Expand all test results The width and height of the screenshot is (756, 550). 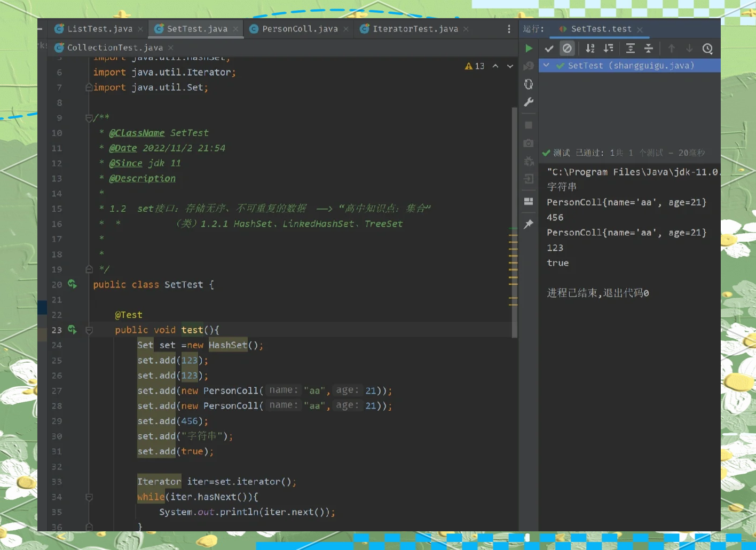(631, 49)
